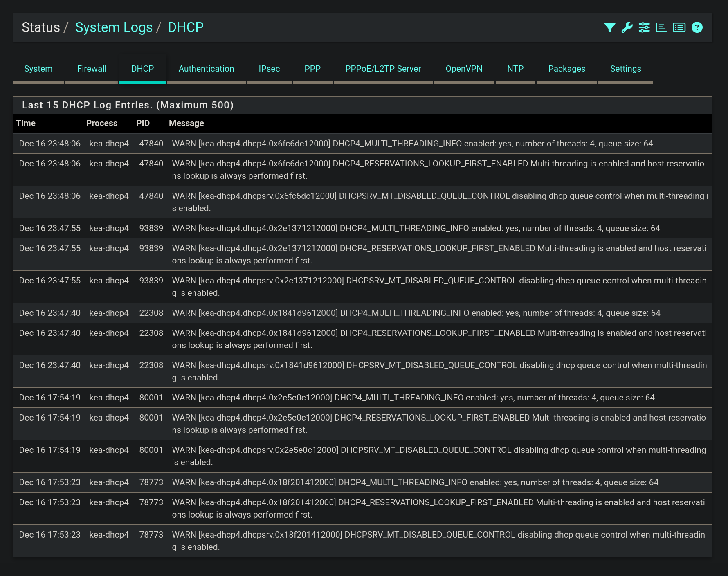Open the log filter funnel icon
The image size is (728, 576).
610,27
